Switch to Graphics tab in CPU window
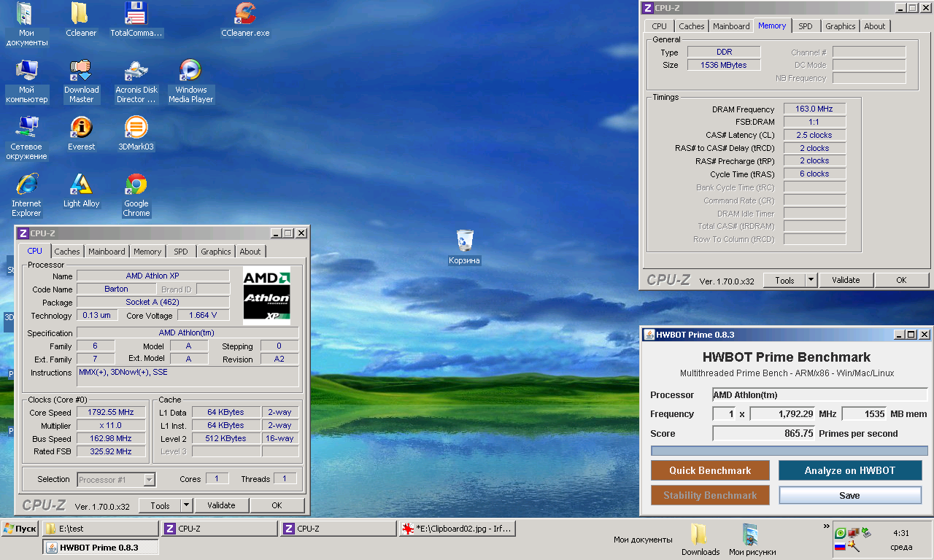Viewport: 934px width, 560px height. 216,252
